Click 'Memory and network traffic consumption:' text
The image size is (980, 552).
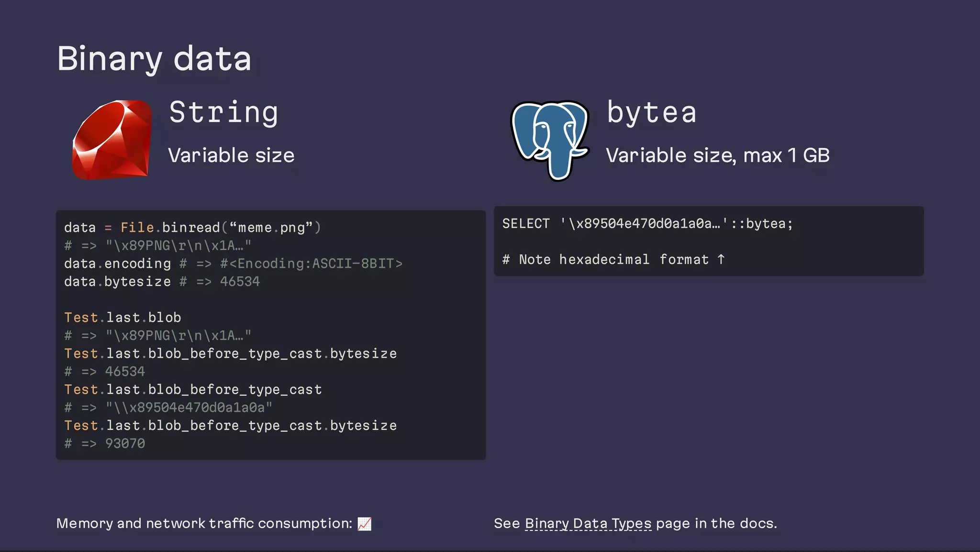coord(204,524)
